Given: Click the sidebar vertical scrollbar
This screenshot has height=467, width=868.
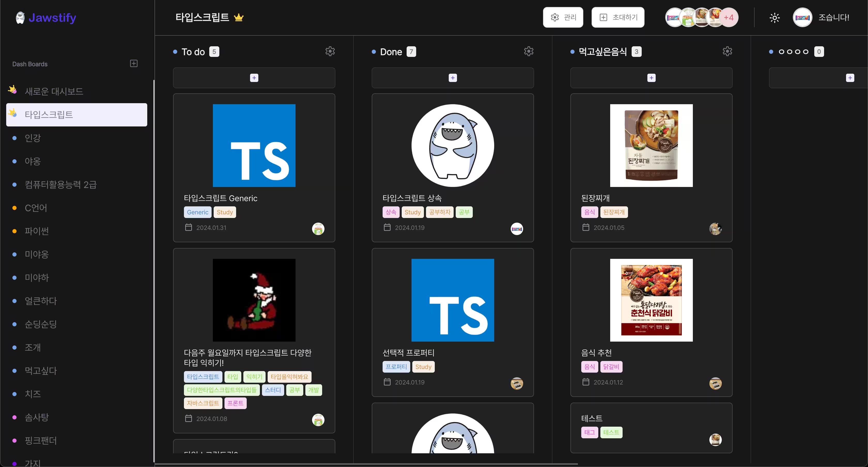Looking at the screenshot, I should point(154,272).
